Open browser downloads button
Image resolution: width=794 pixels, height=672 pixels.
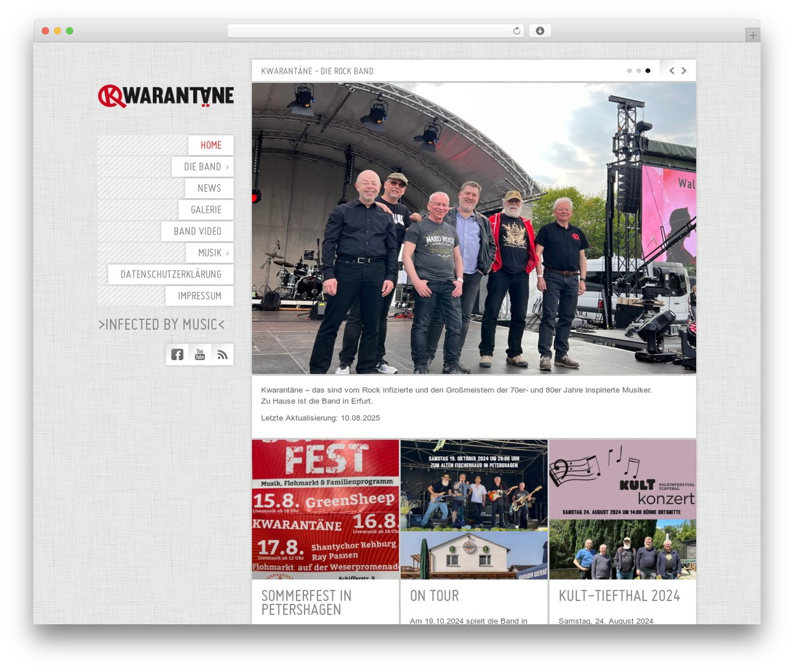point(540,31)
